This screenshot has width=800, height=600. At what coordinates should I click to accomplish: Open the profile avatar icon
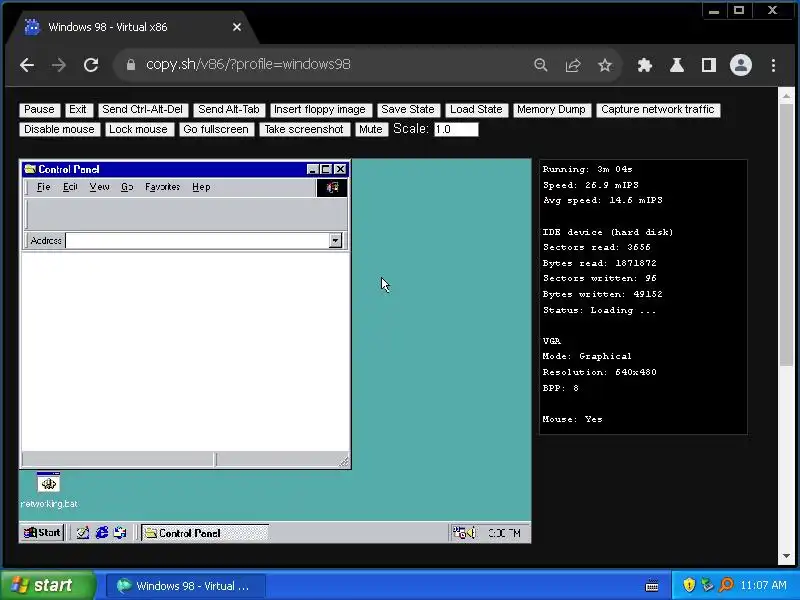(x=741, y=65)
